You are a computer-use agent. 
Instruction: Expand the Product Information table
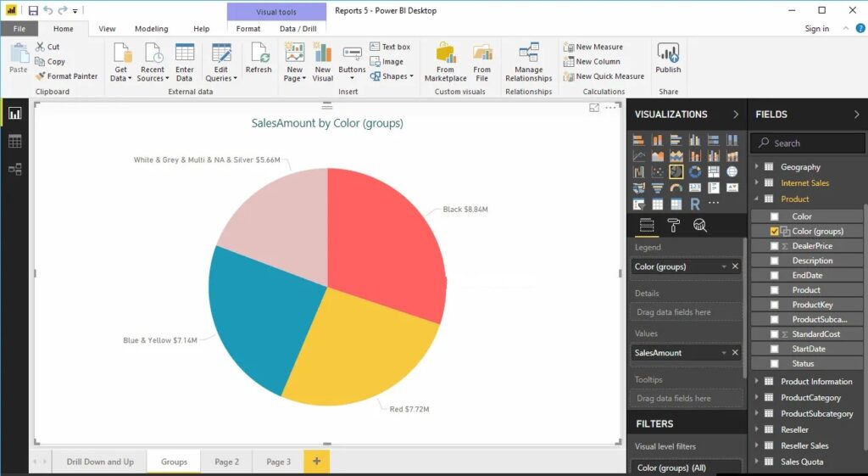757,381
